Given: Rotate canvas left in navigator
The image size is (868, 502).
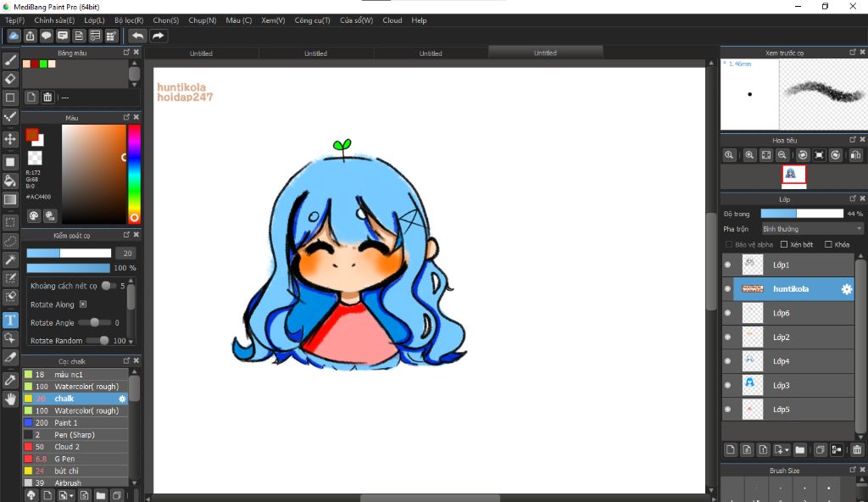Looking at the screenshot, I should pos(803,155).
